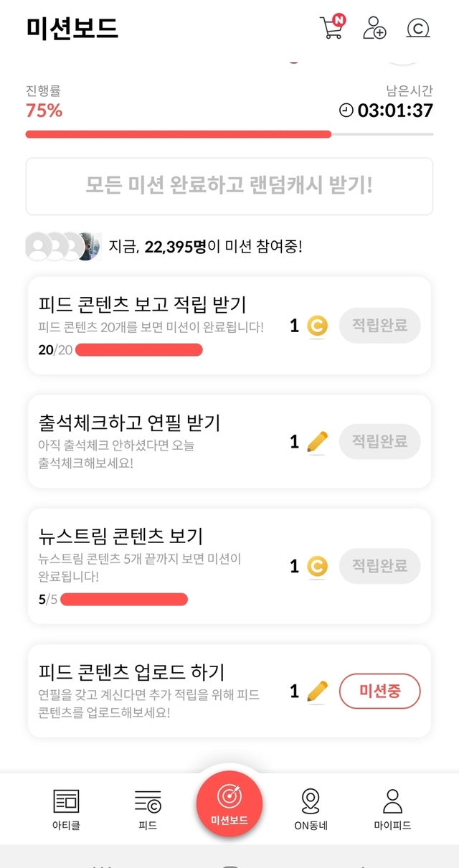The image size is (459, 868).
Task: Tap the add friend icon
Action: (374, 28)
